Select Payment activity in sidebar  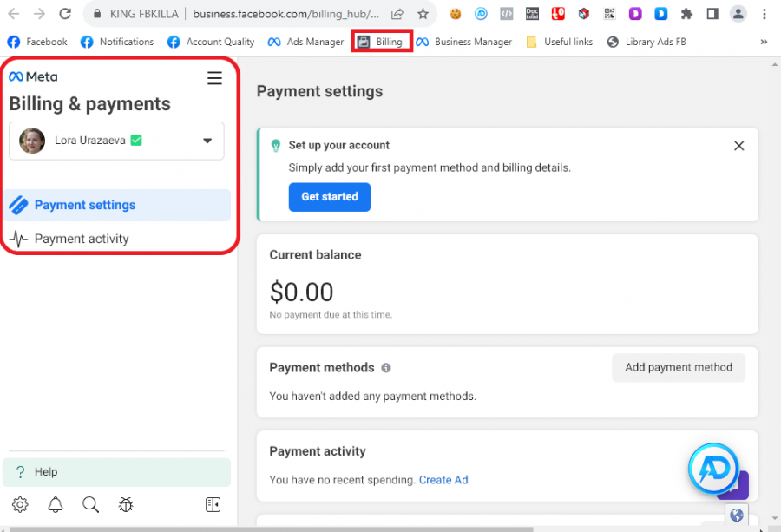point(116,239)
